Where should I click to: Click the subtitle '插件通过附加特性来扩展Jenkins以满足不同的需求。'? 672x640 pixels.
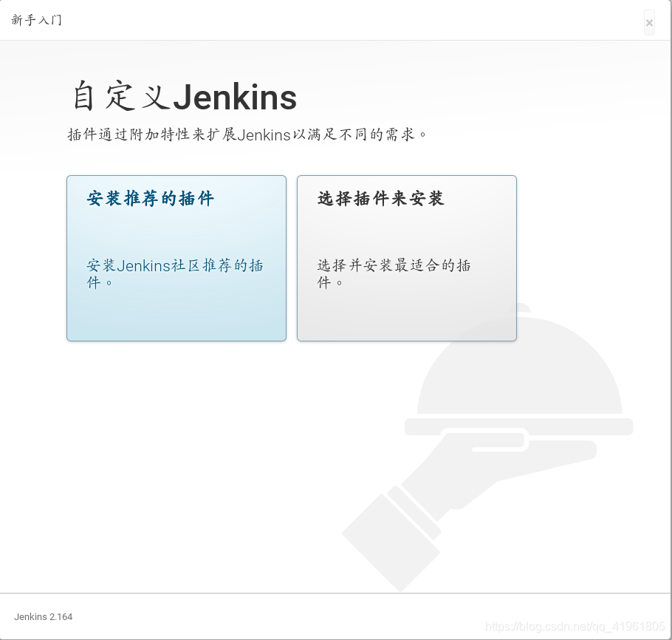(247, 135)
